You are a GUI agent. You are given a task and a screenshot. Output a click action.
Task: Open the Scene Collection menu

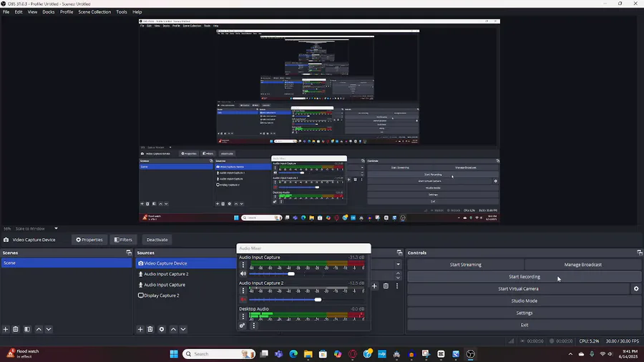pyautogui.click(x=94, y=12)
